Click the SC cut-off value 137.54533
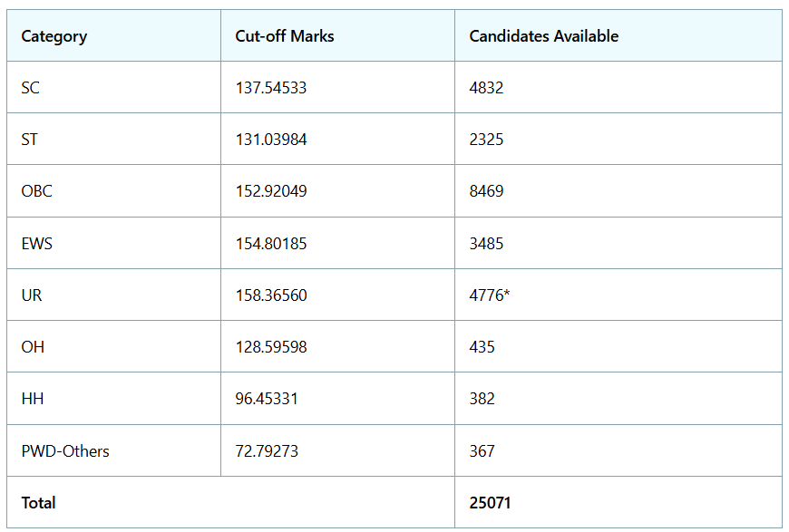The width and height of the screenshot is (789, 532). pyautogui.click(x=271, y=88)
